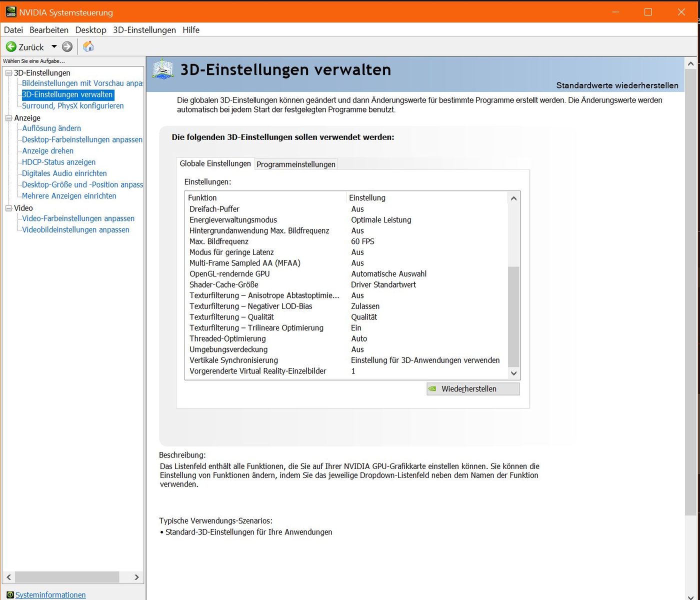Click the settings list scroll-down arrow
This screenshot has width=700, height=600.
tap(513, 373)
